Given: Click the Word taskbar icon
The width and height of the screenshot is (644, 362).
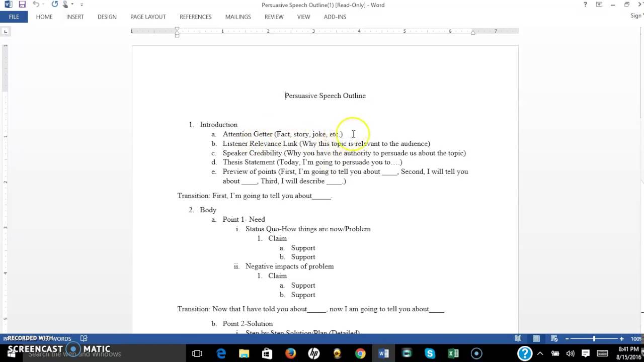Looking at the screenshot, I should pos(383,353).
